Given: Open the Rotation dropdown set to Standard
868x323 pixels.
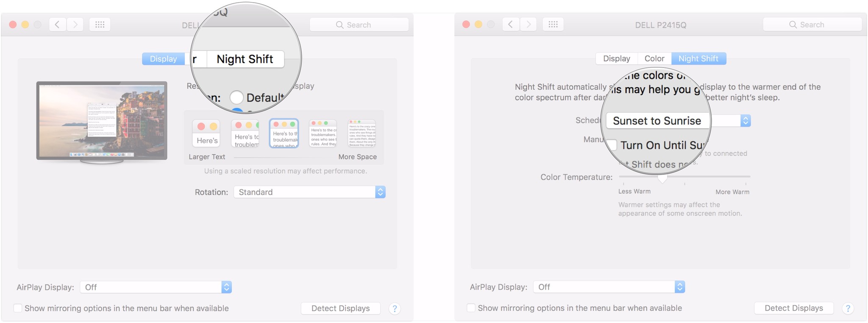Looking at the screenshot, I should pyautogui.click(x=309, y=192).
